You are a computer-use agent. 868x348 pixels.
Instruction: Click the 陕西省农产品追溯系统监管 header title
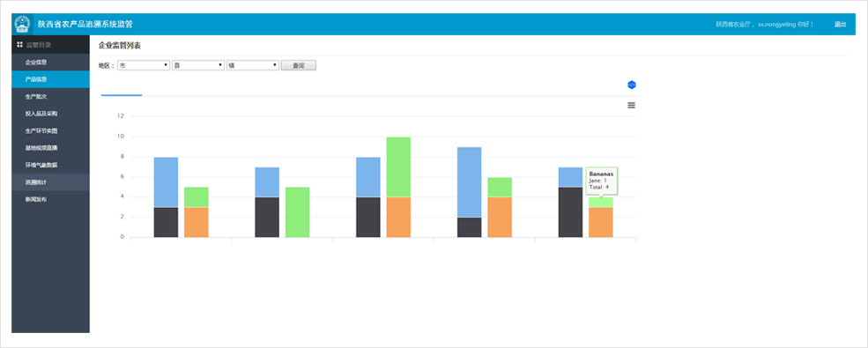coord(85,25)
